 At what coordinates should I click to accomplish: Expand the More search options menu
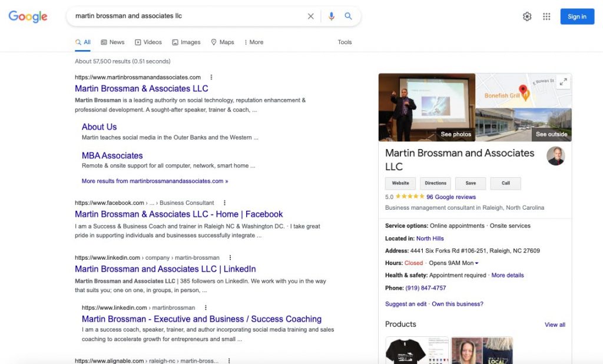tap(254, 42)
